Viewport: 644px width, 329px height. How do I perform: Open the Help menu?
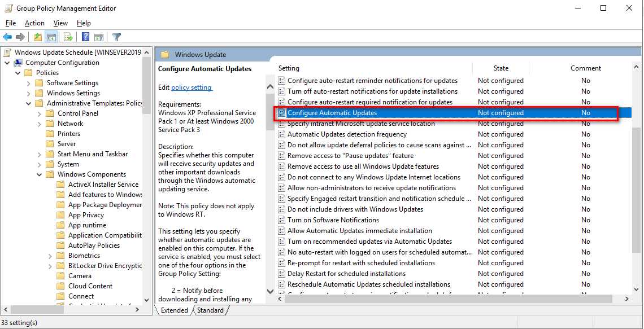coord(84,23)
